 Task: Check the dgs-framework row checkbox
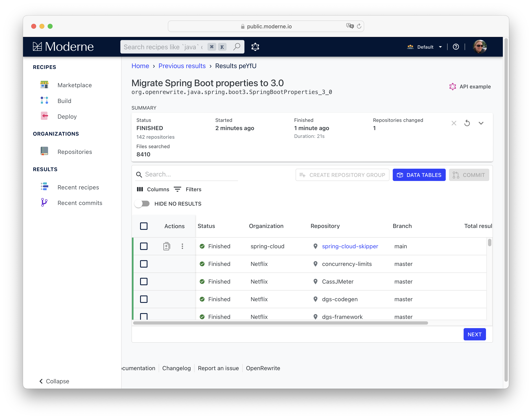[144, 316]
